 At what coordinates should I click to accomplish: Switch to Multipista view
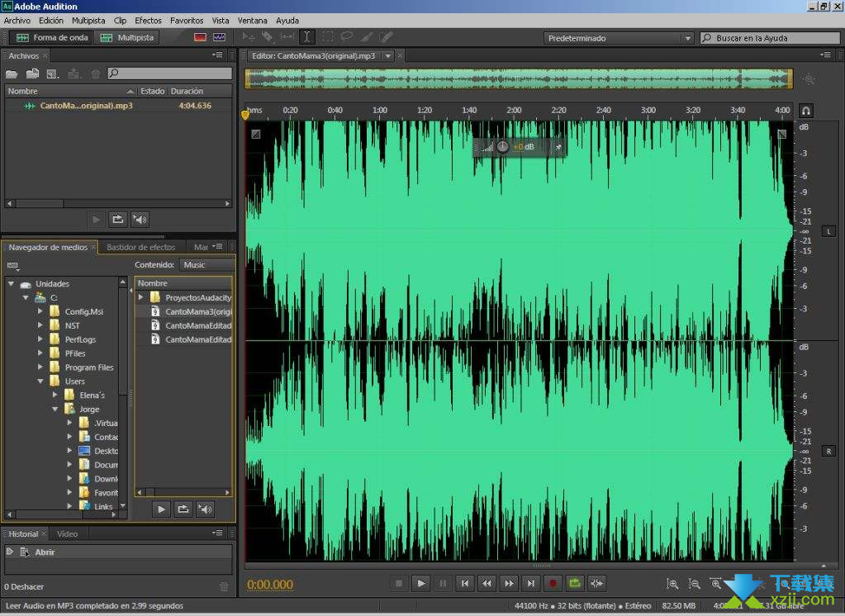(128, 38)
